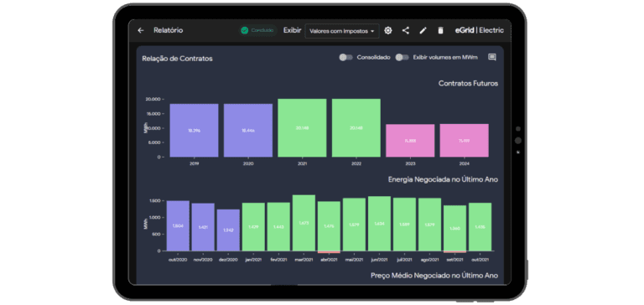Click the mai/2021 energy bar
Viewport: 644px width, 305px height.
354,225
